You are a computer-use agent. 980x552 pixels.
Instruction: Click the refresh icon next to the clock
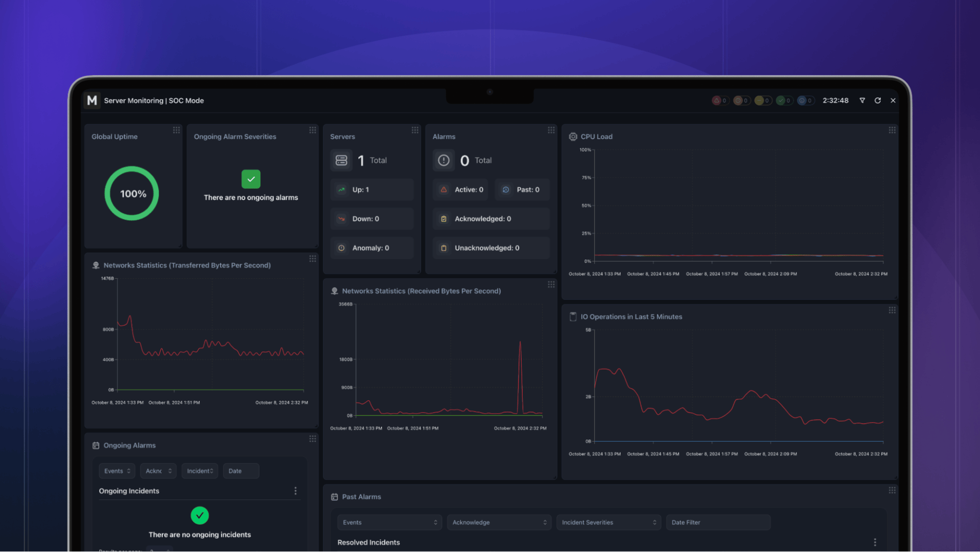[877, 101]
